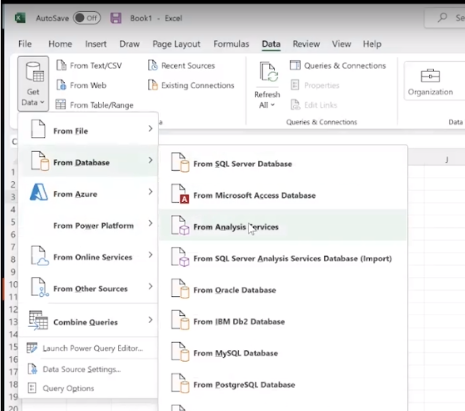Open the Page Layout tab
The height and width of the screenshot is (411, 465).
[x=176, y=44]
